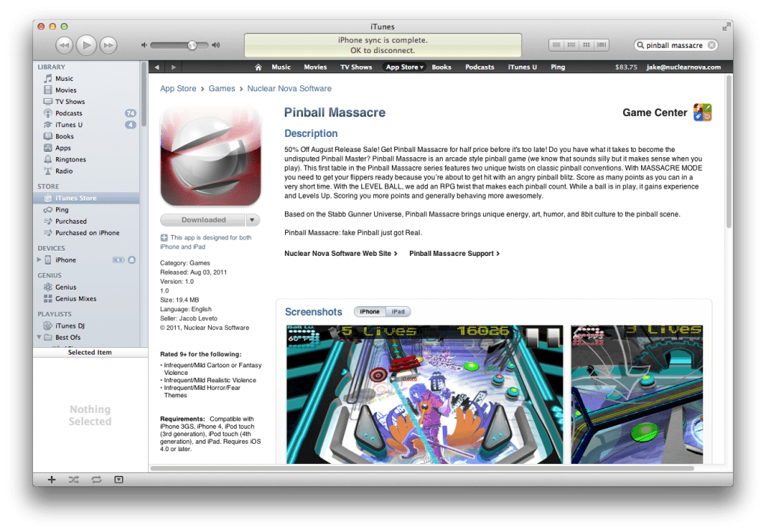Visit Nuclear Nova Software Web Site
This screenshot has height=532, width=766.
339,254
